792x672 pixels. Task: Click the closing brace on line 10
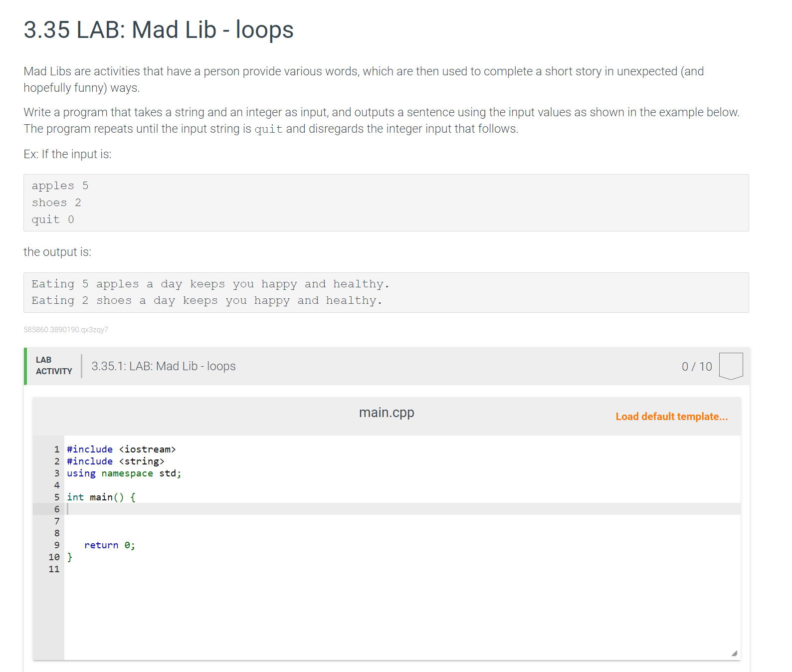click(x=70, y=557)
